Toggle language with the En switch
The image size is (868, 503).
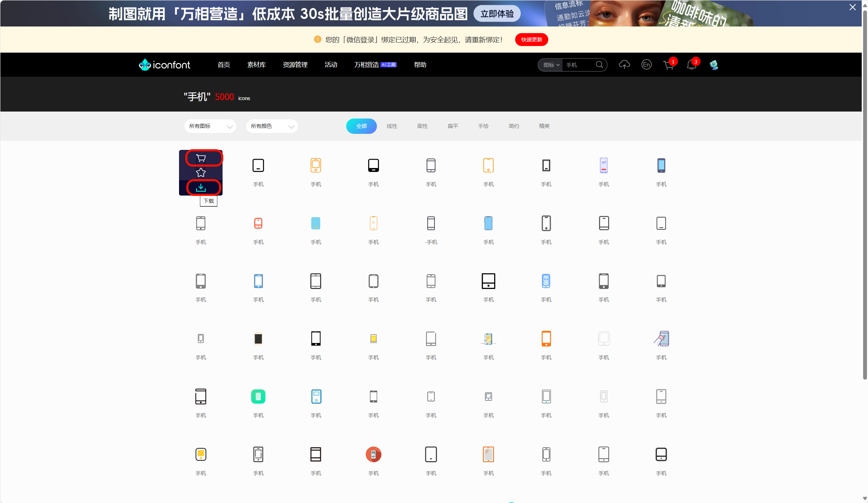pyautogui.click(x=646, y=64)
